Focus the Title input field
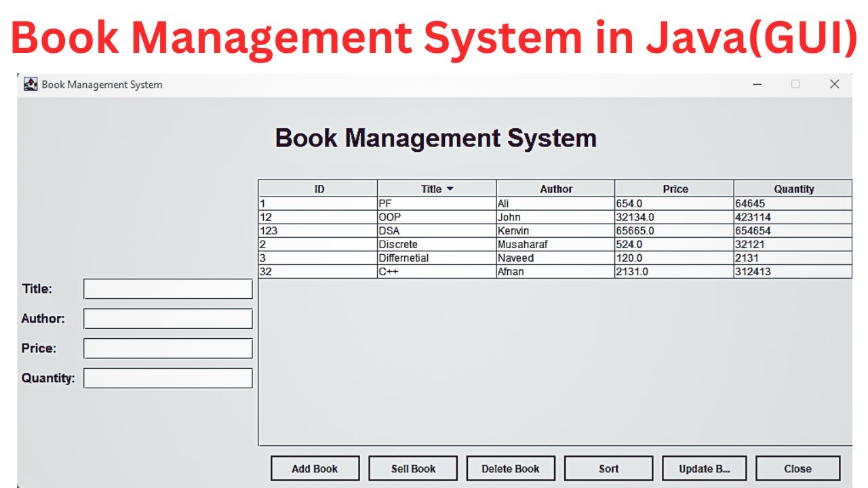 coord(168,289)
